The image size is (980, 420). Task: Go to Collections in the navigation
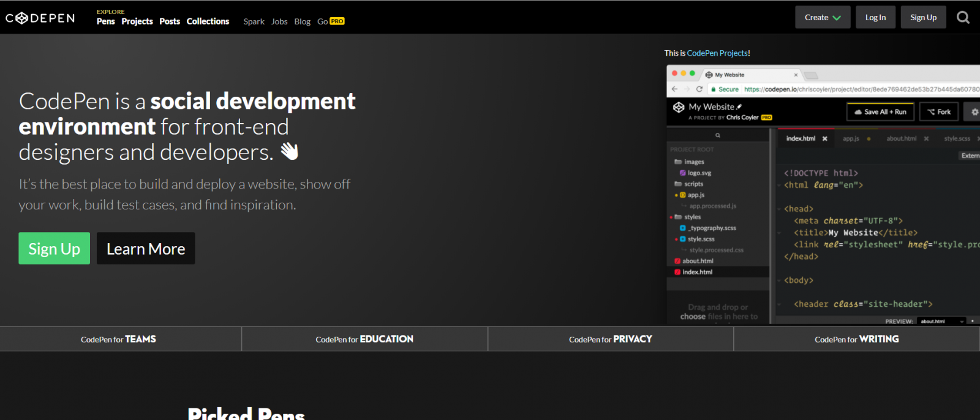click(208, 21)
